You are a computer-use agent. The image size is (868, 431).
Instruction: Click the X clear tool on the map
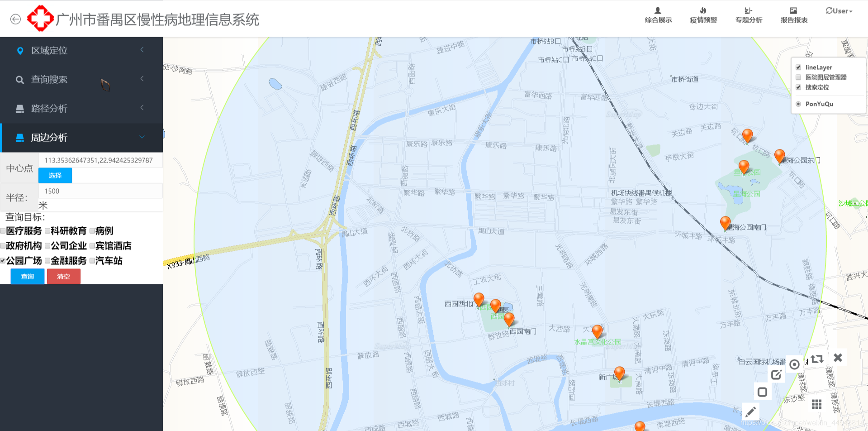tap(838, 358)
